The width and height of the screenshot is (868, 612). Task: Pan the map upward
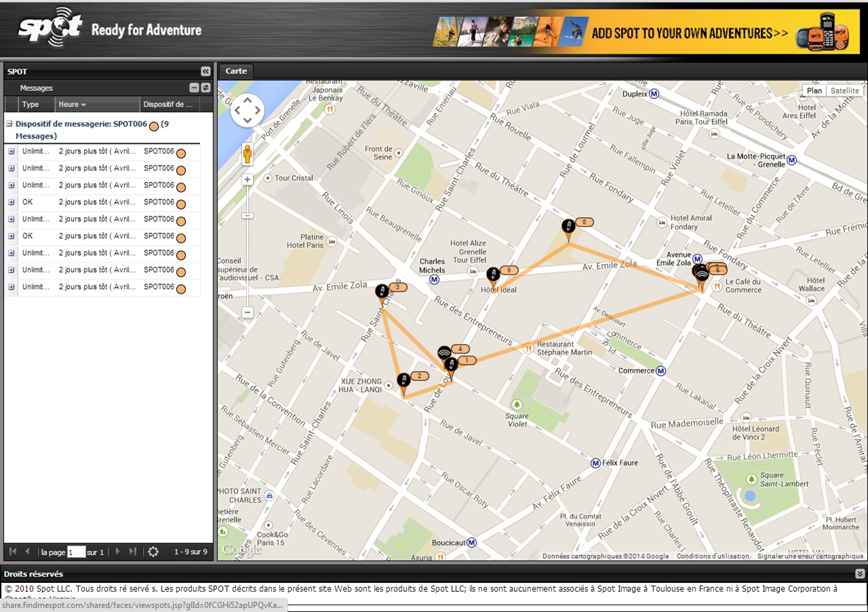[x=248, y=100]
